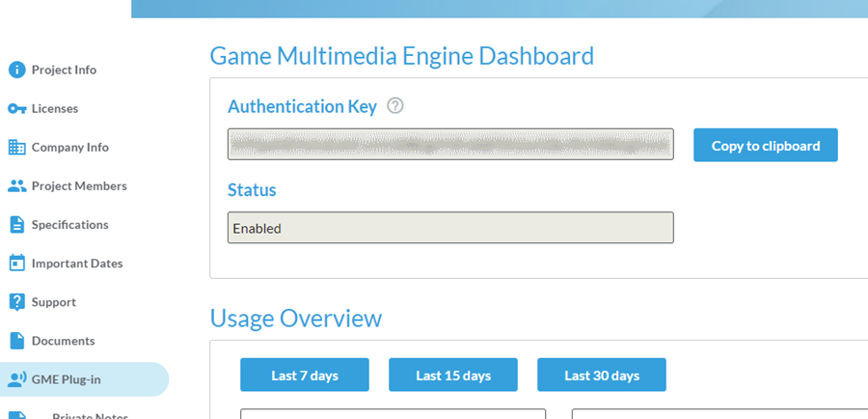This screenshot has height=419, width=868.
Task: Click the blurred Authentication Key field
Action: coord(450,145)
